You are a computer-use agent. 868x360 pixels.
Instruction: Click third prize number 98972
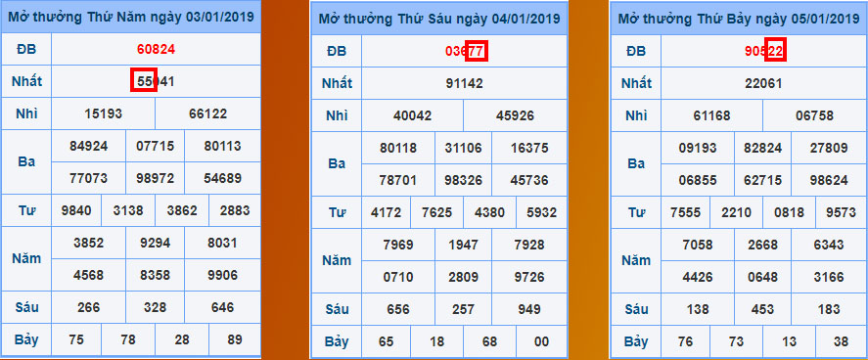pos(155,178)
